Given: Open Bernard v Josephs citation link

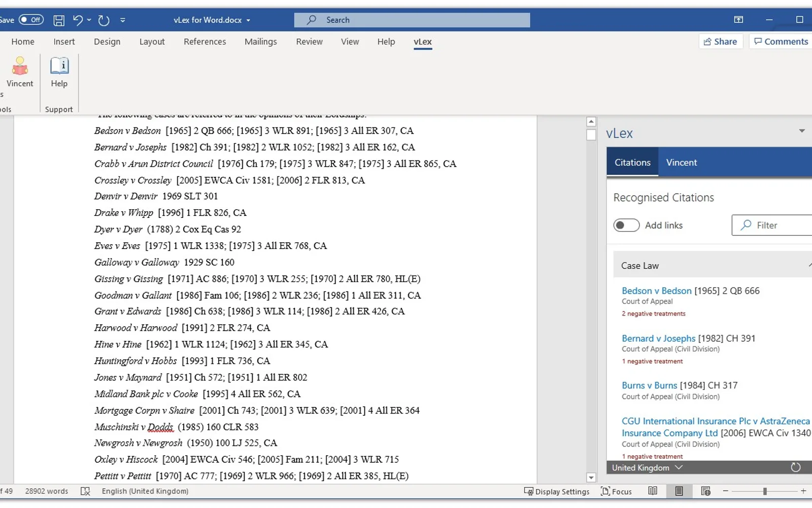Looking at the screenshot, I should 659,338.
